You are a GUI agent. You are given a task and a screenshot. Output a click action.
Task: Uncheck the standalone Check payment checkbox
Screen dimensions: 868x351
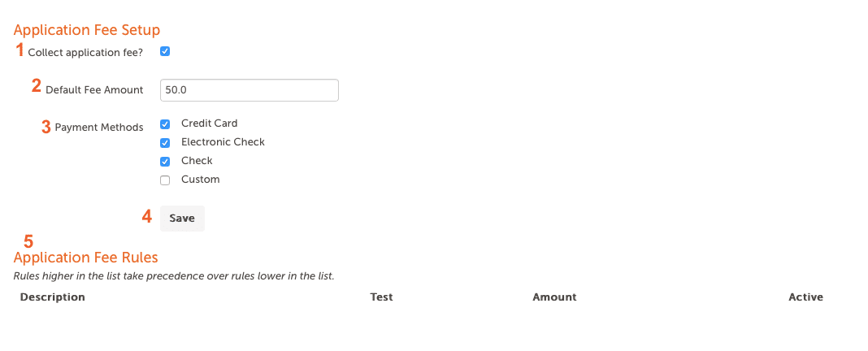[165, 162]
